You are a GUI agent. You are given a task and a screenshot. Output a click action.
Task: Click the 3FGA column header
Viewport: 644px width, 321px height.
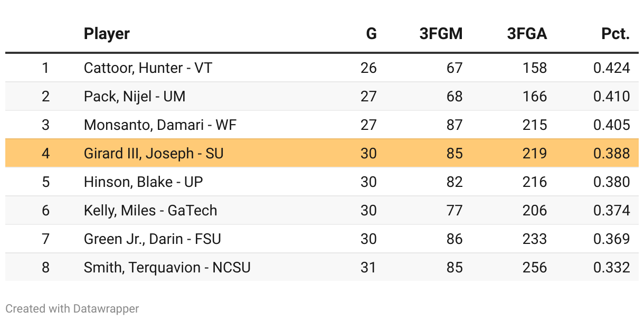tap(527, 34)
